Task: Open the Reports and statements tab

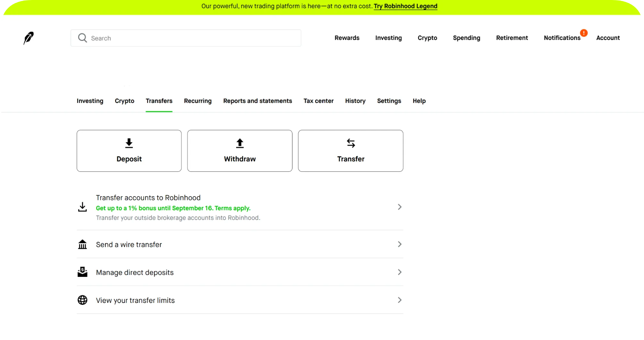Action: tap(257, 101)
